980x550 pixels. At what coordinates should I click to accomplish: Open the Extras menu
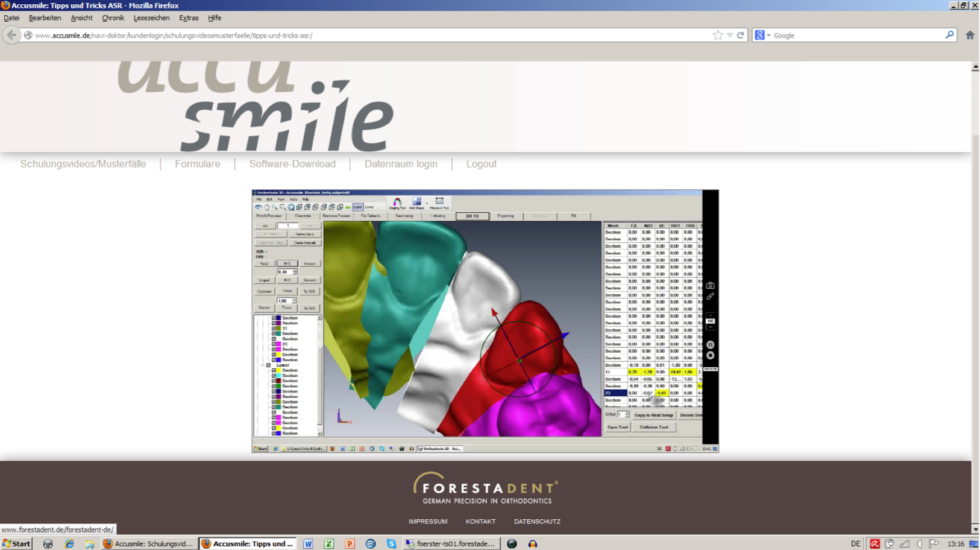tap(189, 18)
